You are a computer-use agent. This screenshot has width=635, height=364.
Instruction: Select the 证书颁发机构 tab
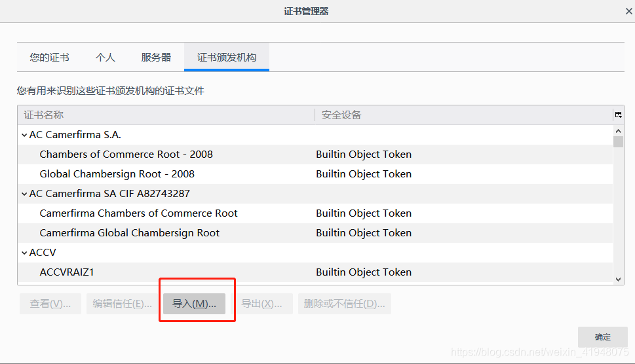tap(226, 58)
